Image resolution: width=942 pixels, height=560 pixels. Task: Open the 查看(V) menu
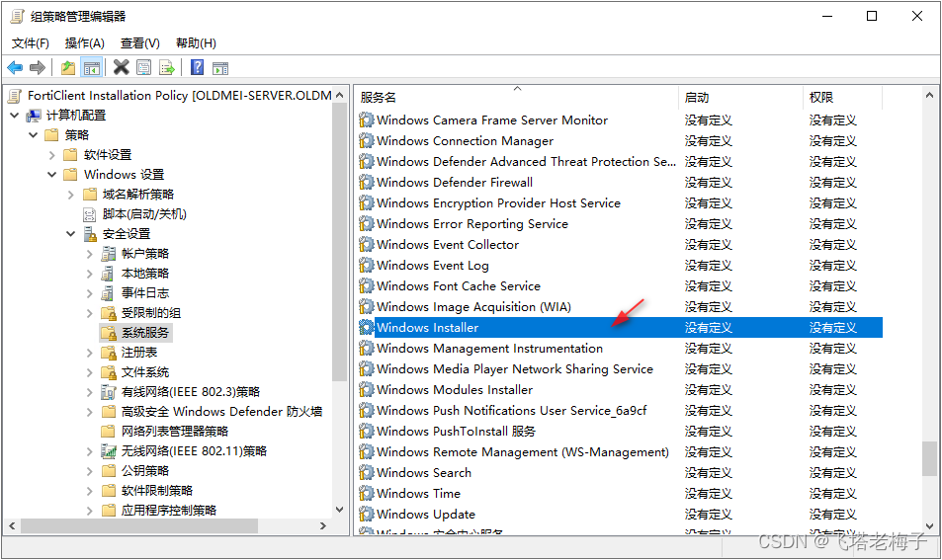pyautogui.click(x=140, y=43)
